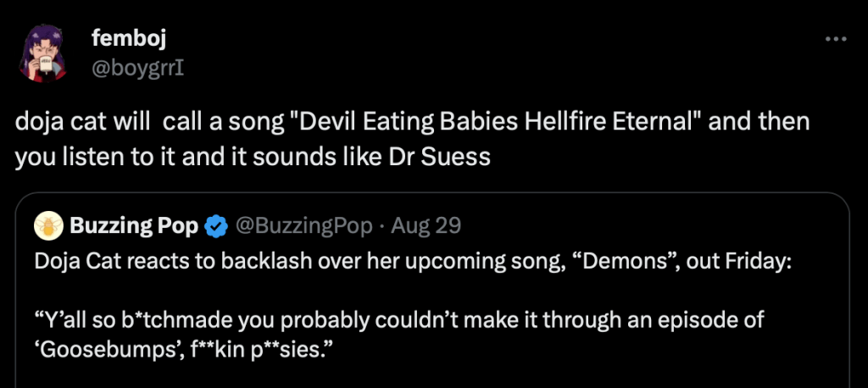Click the "Devil Eating Babies Hellfire Eternal" song title
The height and width of the screenshot is (388, 868).
pos(487,122)
